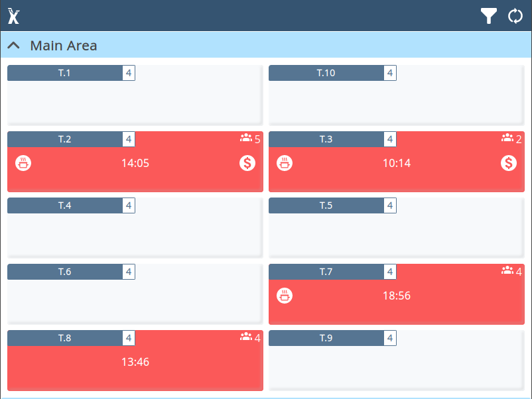Select table T.6 header label
Screen dimensions: 532x399
click(64, 272)
